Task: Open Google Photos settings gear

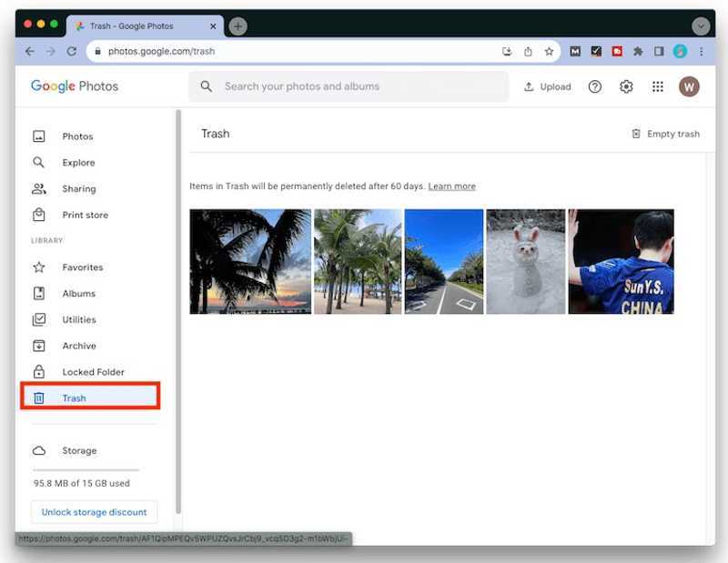Action: click(626, 86)
